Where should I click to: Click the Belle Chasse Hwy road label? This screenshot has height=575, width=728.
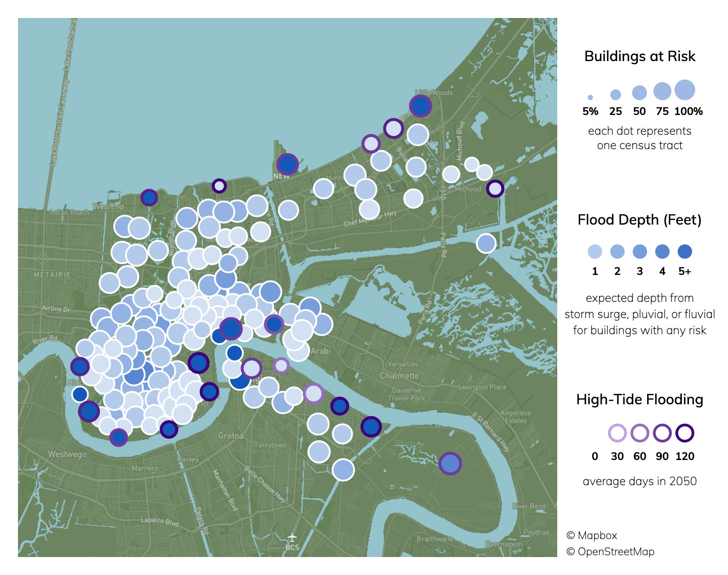tap(265, 484)
